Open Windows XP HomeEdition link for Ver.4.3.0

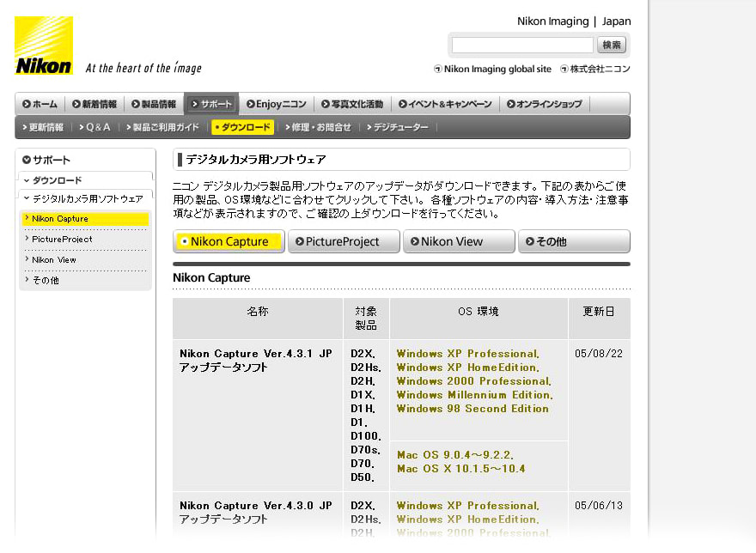(467, 520)
